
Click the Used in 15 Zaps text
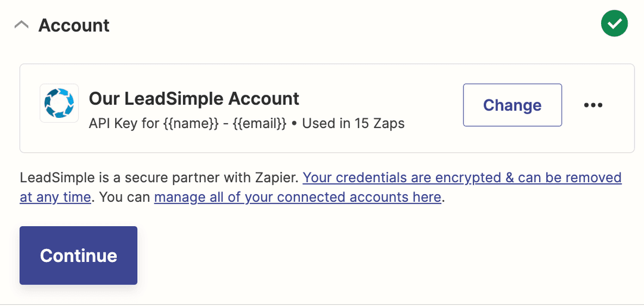353,124
